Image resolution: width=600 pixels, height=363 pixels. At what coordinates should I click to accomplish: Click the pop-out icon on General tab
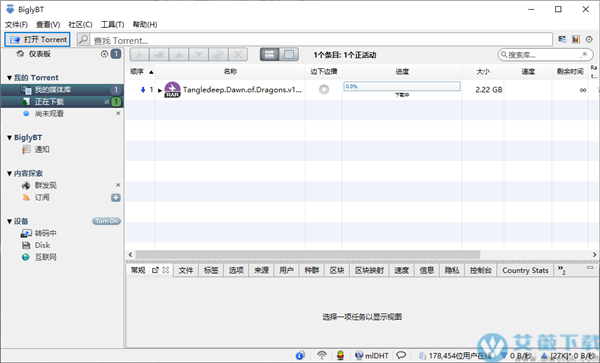point(155,270)
